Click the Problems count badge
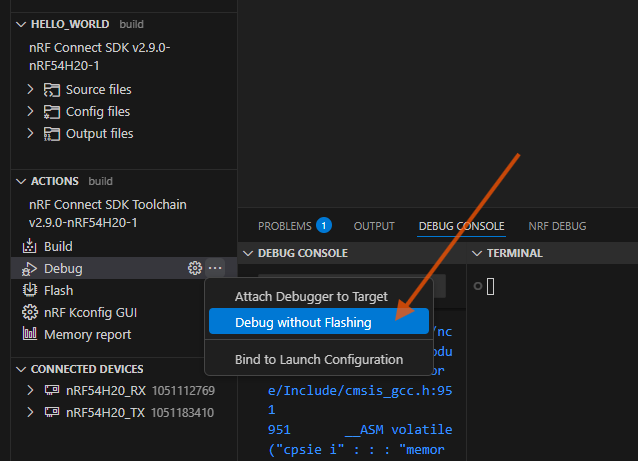The width and height of the screenshot is (638, 461). click(324, 225)
